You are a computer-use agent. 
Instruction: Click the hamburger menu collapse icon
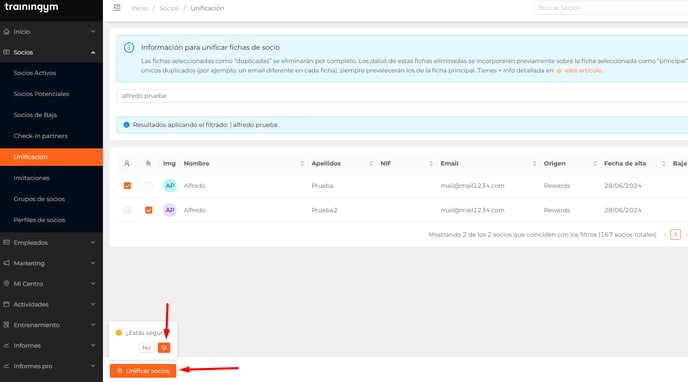[x=117, y=8]
